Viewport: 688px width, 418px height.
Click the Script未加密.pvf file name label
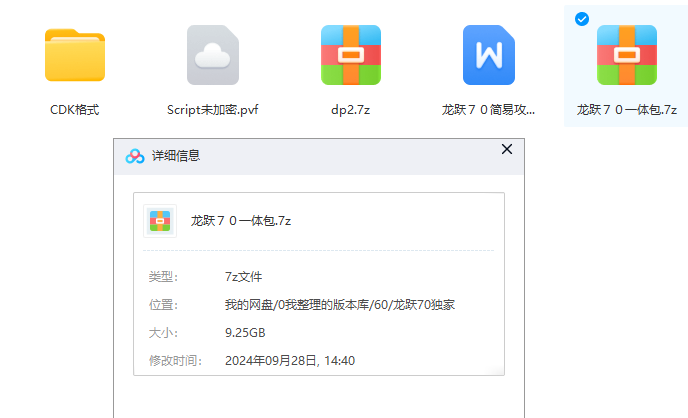pos(213,110)
